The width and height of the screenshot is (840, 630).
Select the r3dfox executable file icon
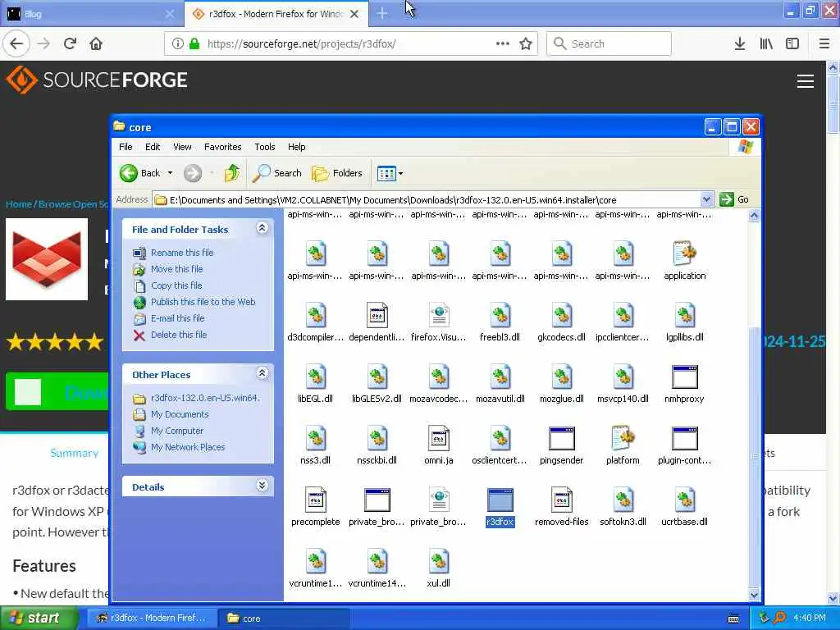[500, 500]
